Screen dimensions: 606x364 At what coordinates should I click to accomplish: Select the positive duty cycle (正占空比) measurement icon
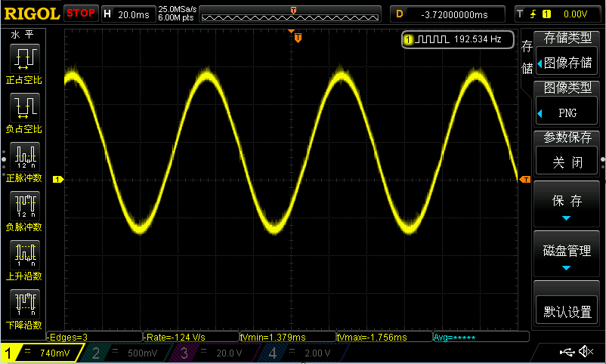coord(25,59)
